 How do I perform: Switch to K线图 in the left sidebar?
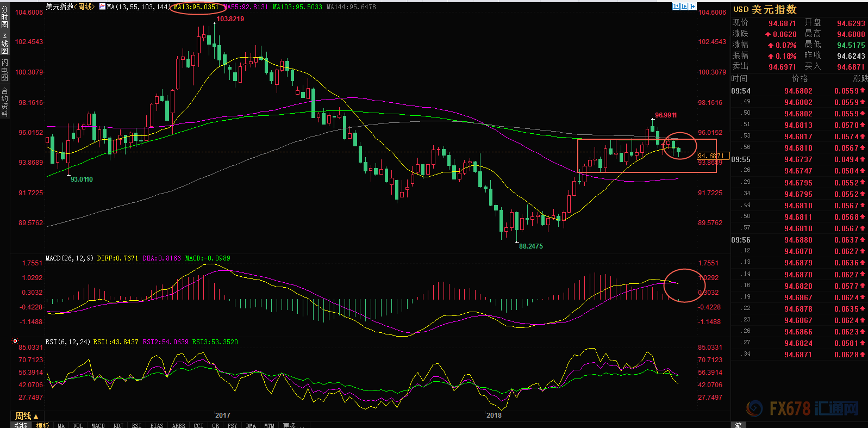(x=5, y=44)
